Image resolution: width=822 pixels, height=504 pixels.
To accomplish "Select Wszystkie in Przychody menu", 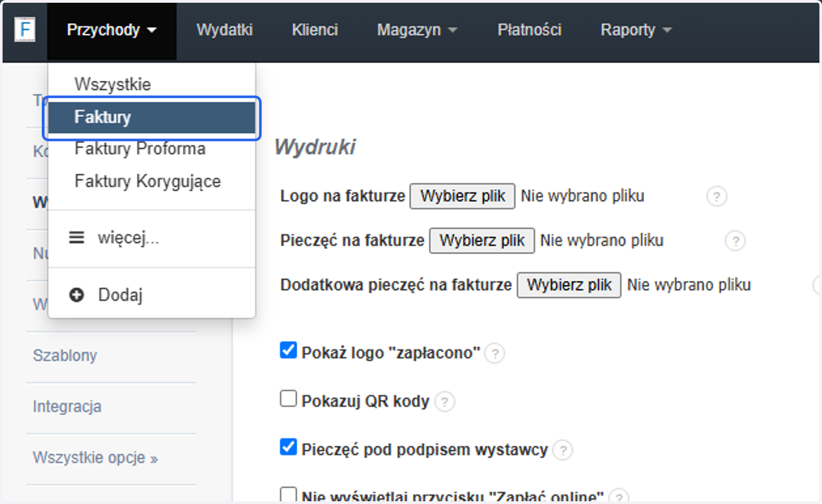I will (152, 85).
